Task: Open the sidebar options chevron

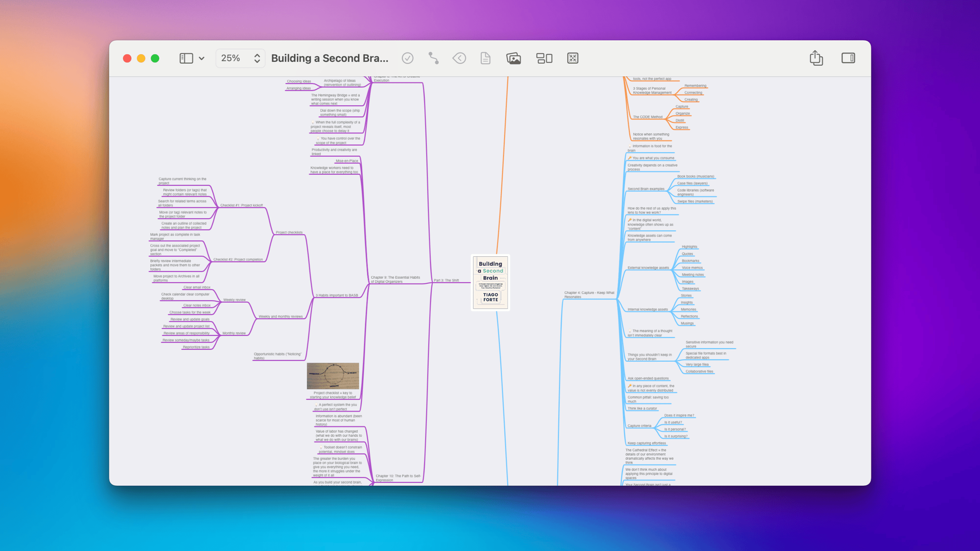Action: 202,58
